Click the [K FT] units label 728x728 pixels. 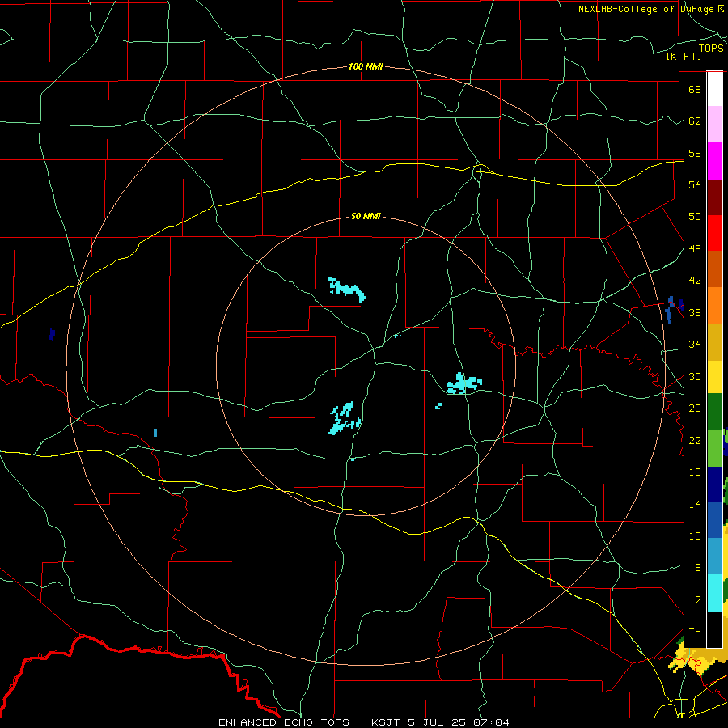(684, 56)
